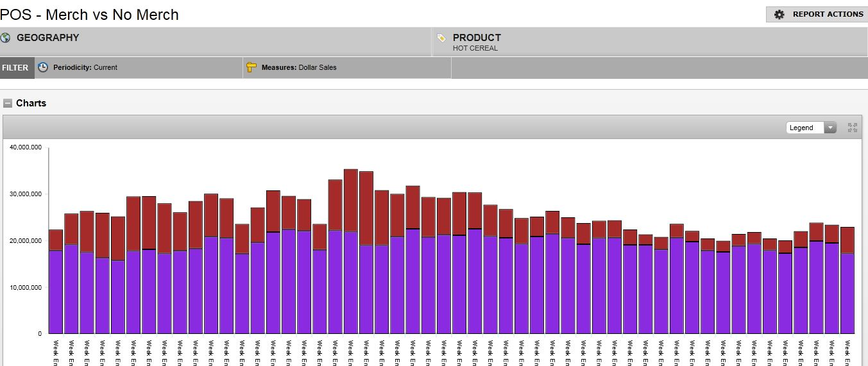Click the Periodicity clock icon

[x=43, y=67]
